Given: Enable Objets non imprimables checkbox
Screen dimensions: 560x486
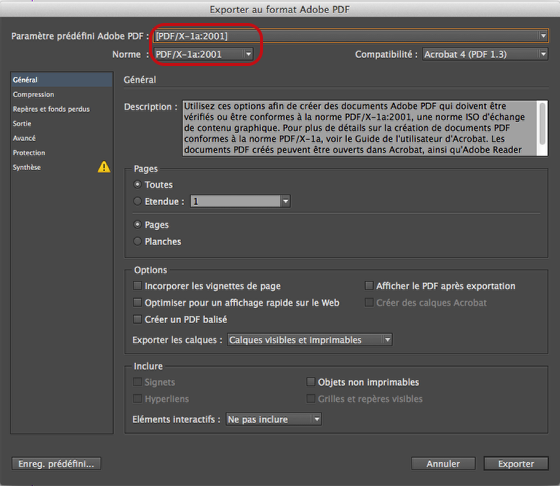Looking at the screenshot, I should [x=311, y=382].
